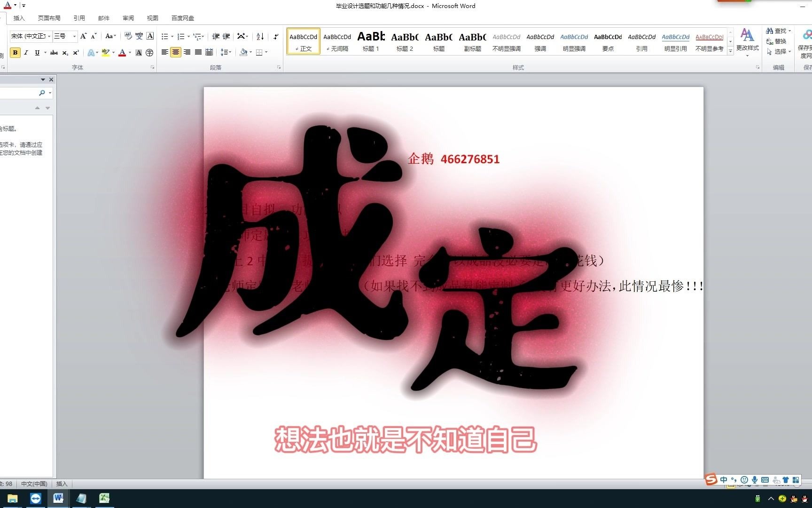This screenshot has width=812, height=508.
Task: Toggle Bold formatting
Action: coord(15,53)
